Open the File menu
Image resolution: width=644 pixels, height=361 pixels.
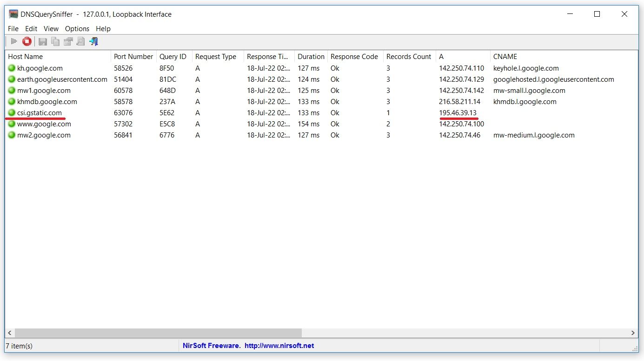(13, 28)
